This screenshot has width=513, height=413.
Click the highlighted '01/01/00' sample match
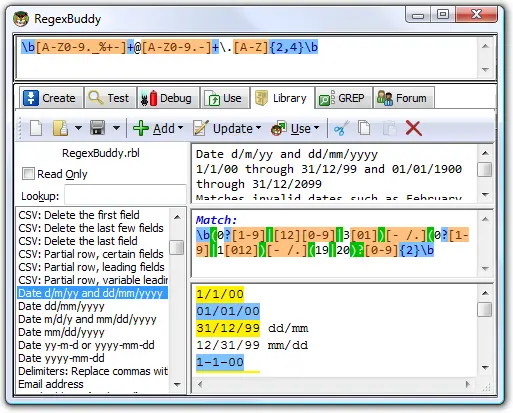(x=228, y=311)
